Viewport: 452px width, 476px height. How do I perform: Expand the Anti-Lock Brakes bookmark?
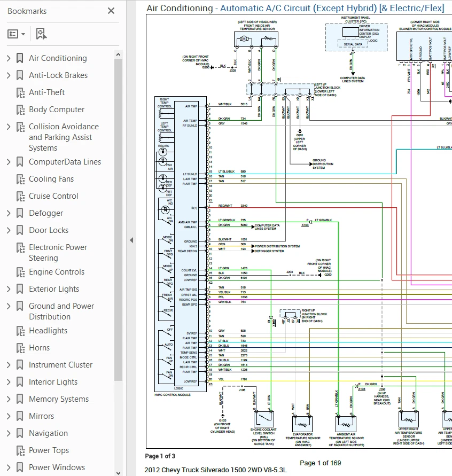pos(7,75)
